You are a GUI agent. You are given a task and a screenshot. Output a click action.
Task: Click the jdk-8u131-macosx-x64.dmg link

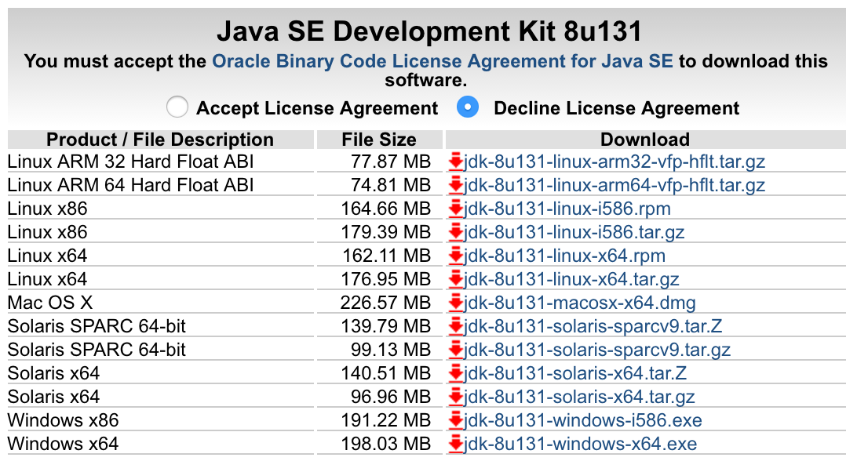[578, 303]
